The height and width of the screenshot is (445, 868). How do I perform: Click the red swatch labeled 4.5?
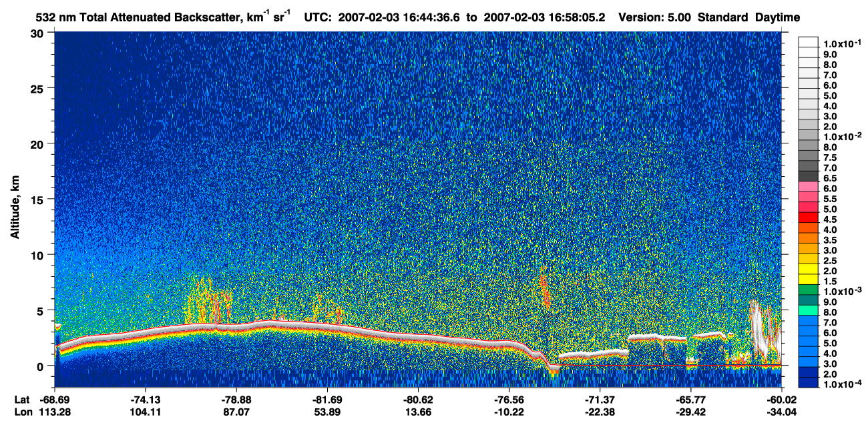(808, 217)
